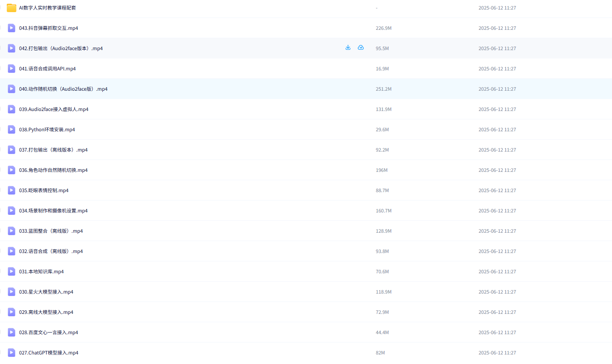This screenshot has width=612, height=364.
Task: Click the video icon for 029.离线大模型接入.mp4
Action: (12, 312)
